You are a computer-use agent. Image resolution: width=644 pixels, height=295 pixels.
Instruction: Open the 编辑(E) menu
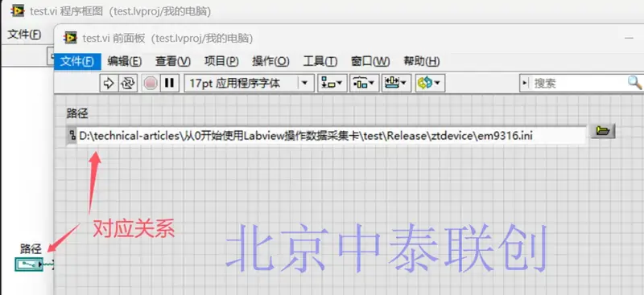click(x=125, y=62)
